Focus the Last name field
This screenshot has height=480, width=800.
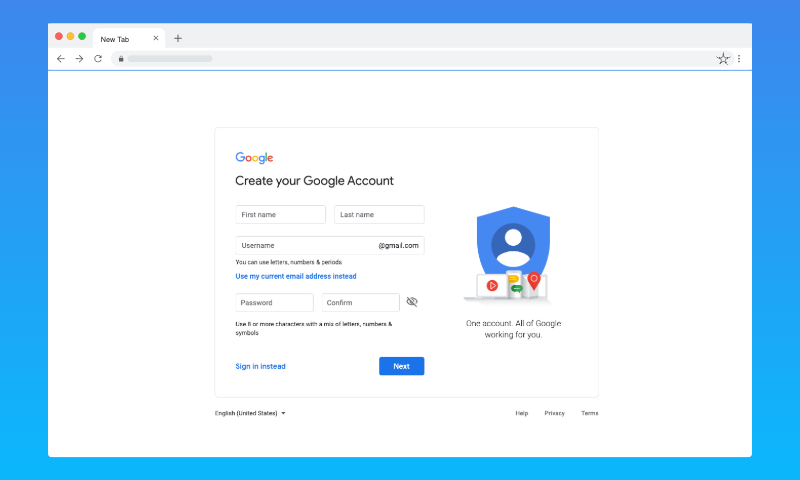[379, 215]
